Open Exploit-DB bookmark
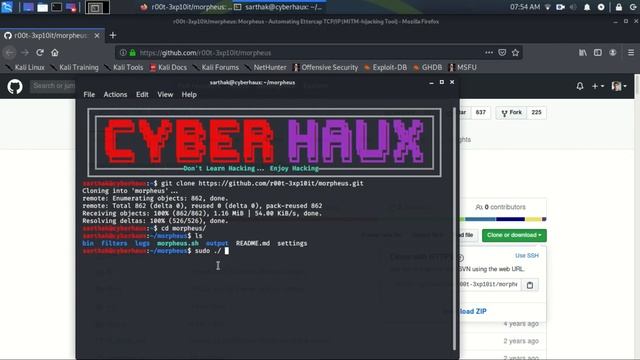Viewport: 640px width, 360px height. click(x=385, y=67)
